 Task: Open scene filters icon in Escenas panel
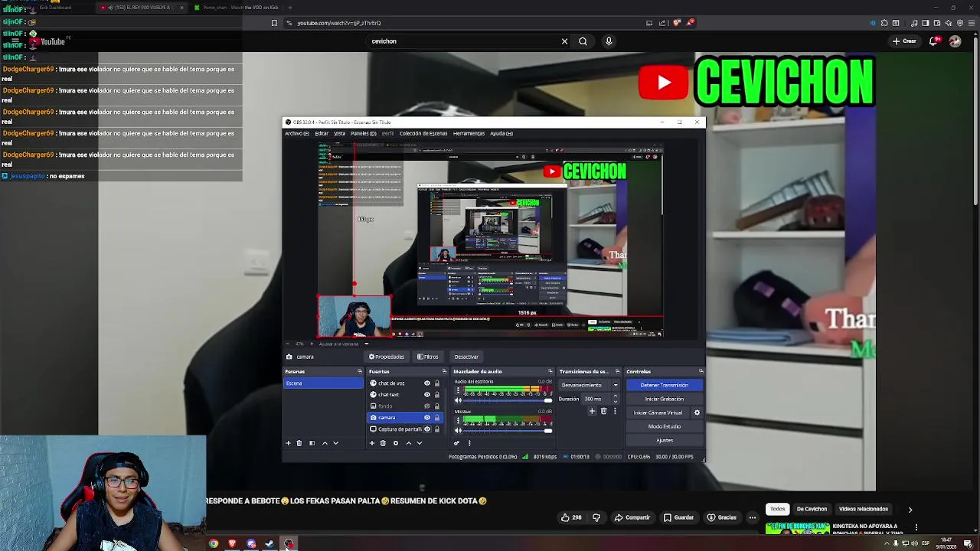312,443
